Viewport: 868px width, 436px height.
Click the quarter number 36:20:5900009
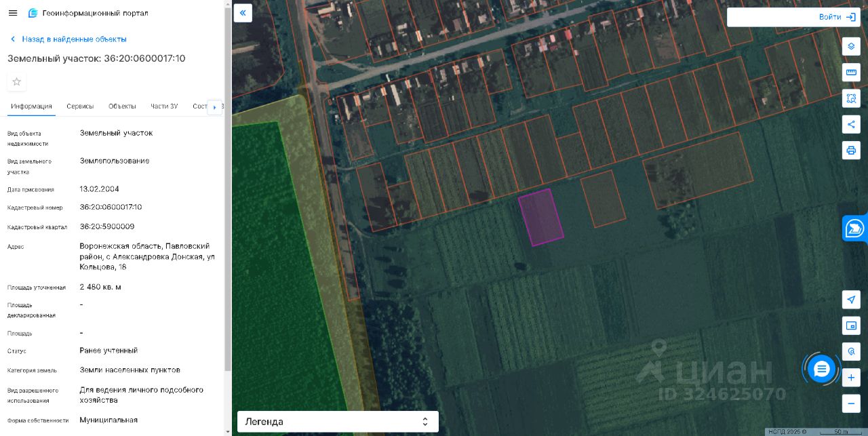click(x=107, y=226)
